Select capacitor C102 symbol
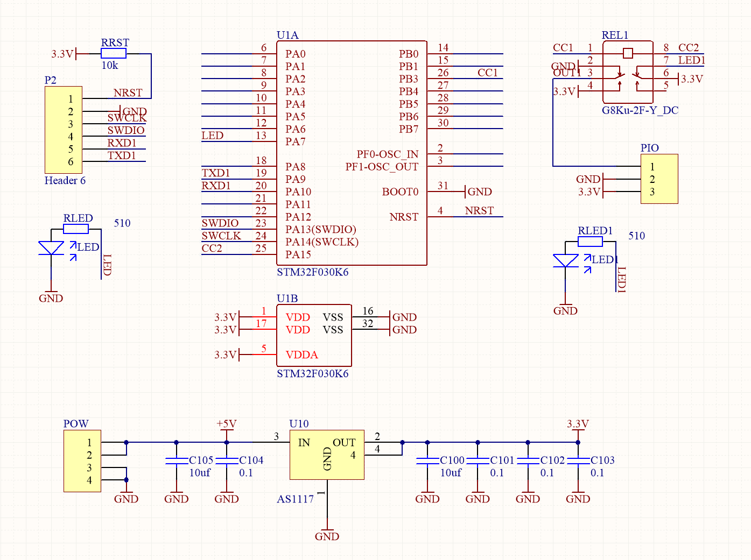 coord(528,460)
